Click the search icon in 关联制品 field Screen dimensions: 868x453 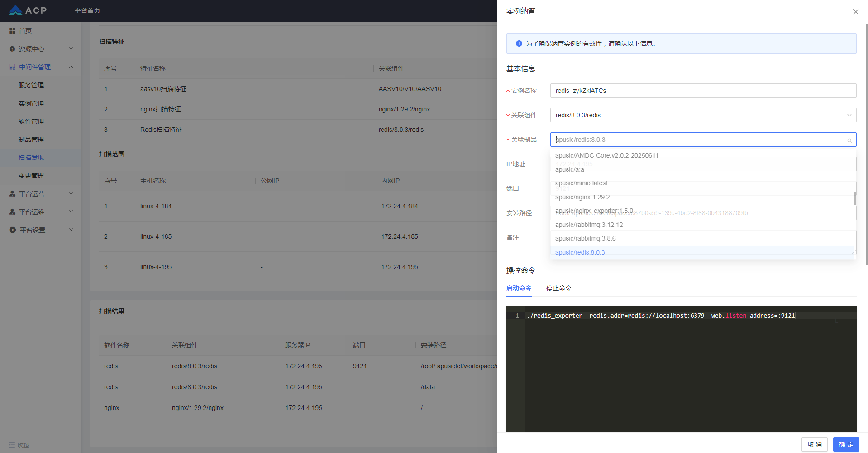pos(849,140)
